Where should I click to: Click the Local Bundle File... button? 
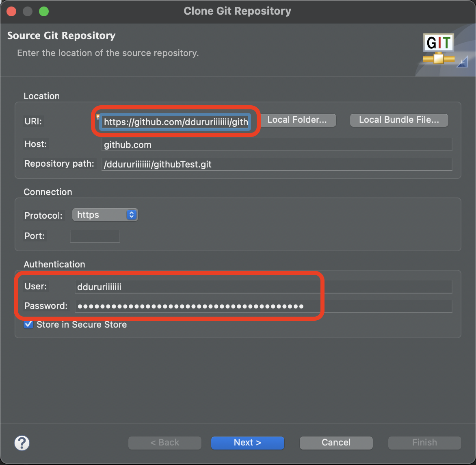pyautogui.click(x=399, y=120)
